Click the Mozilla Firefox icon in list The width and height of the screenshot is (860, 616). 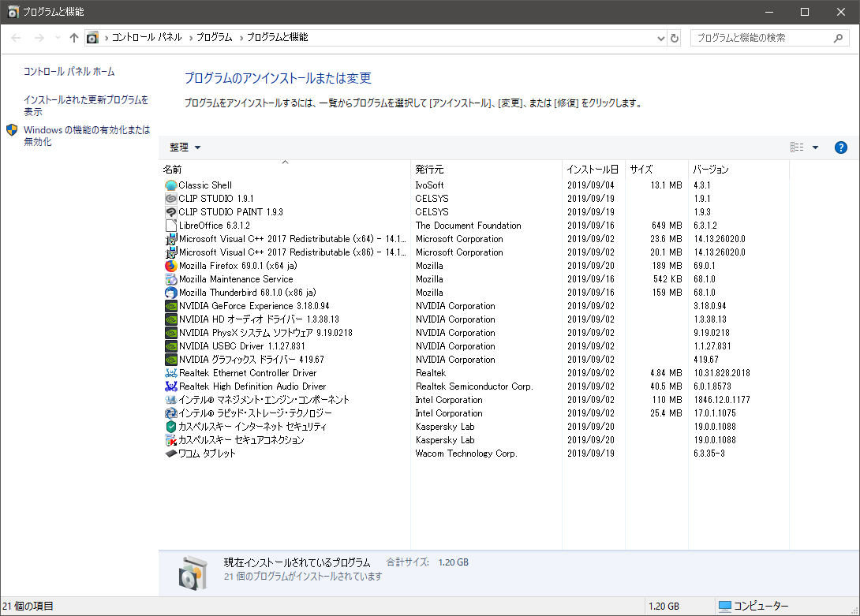171,266
